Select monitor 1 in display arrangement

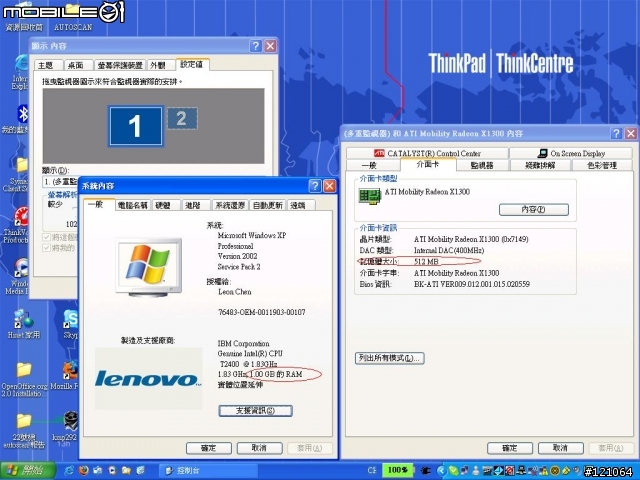coord(136,126)
